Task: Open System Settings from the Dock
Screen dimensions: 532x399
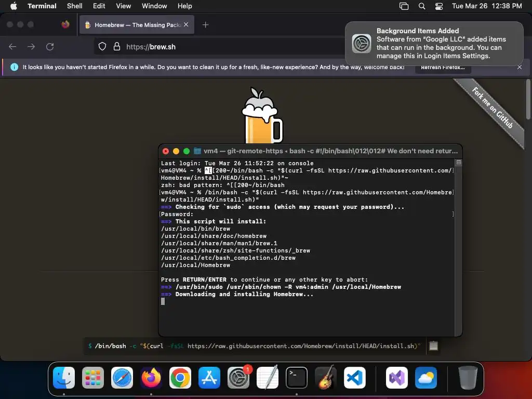Action: [x=238, y=378]
